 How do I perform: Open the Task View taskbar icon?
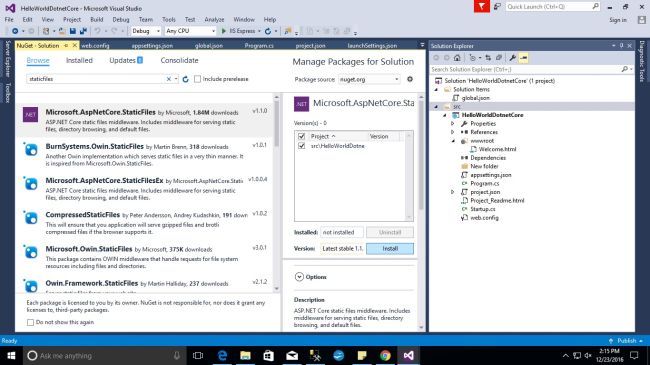click(198, 355)
